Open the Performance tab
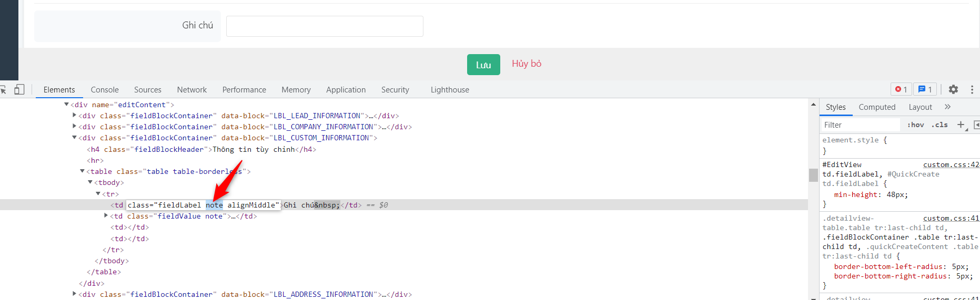 (244, 90)
